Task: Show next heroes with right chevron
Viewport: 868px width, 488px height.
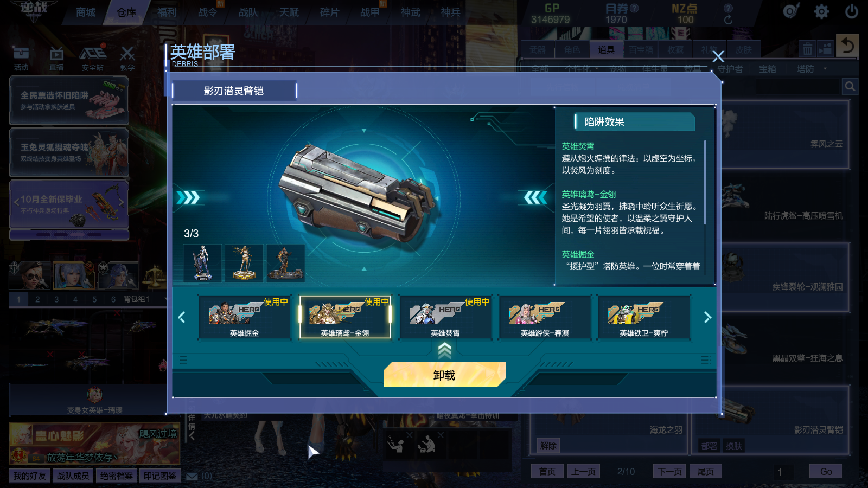Action: coord(707,317)
